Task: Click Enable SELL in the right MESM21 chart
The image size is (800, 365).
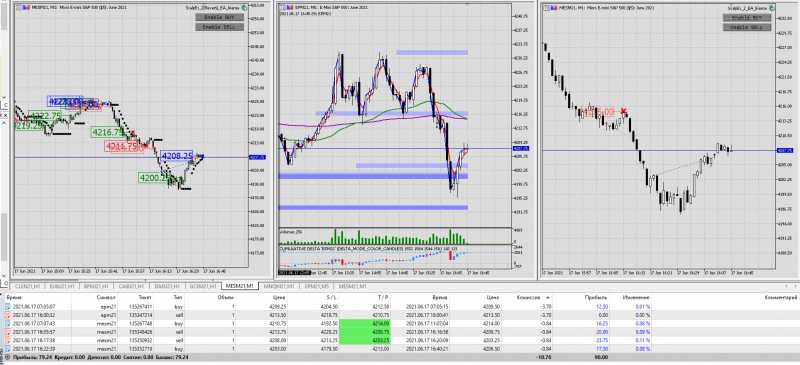Action: pyautogui.click(x=746, y=27)
